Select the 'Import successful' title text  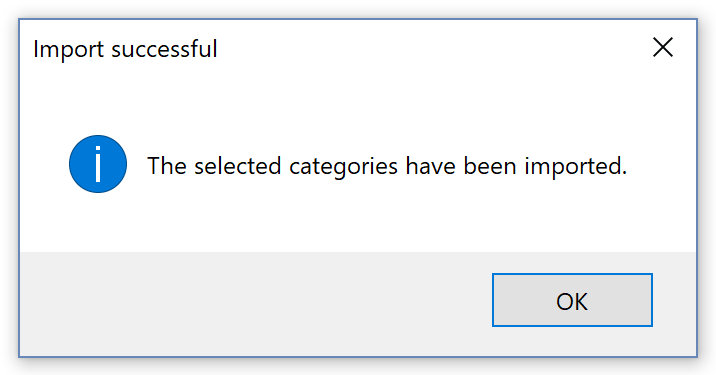pyautogui.click(x=125, y=49)
